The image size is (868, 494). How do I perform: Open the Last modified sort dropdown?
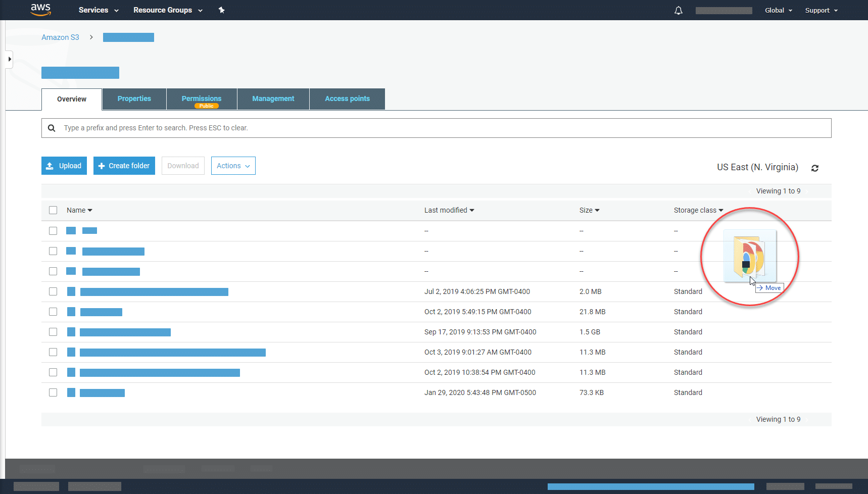pyautogui.click(x=449, y=210)
